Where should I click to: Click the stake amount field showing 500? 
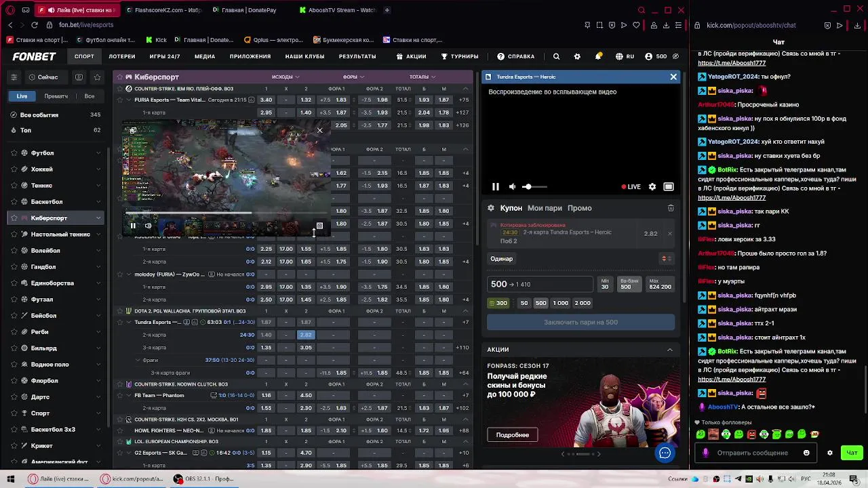tap(540, 284)
